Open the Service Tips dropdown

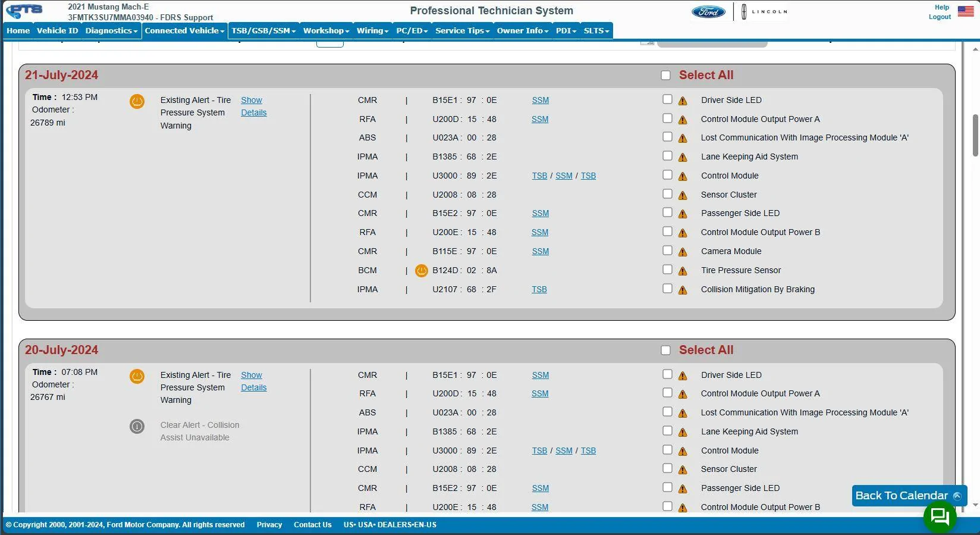(x=462, y=31)
